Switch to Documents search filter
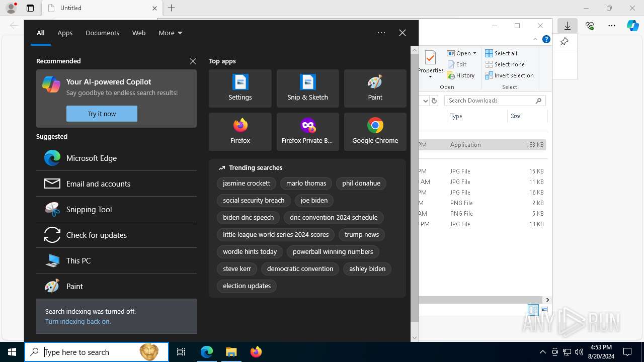Viewport: 644px width, 362px height. click(x=102, y=33)
